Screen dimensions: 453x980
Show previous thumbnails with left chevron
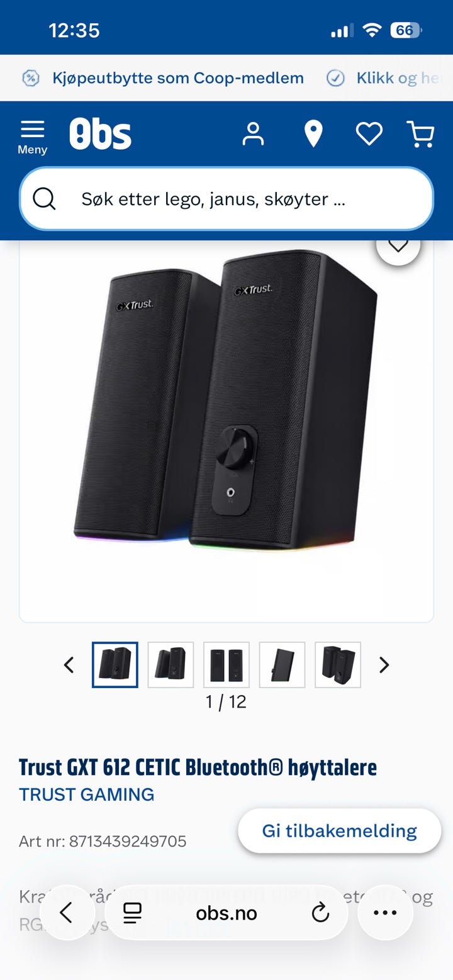69,665
